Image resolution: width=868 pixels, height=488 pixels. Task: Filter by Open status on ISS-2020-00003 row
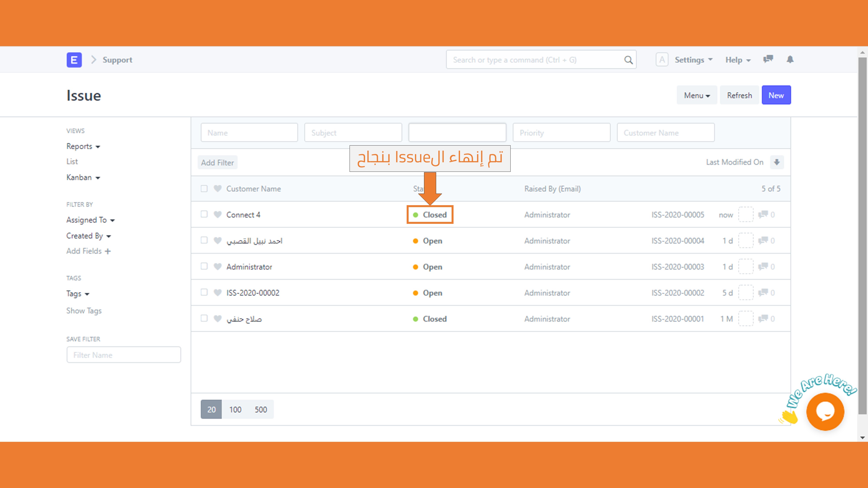[x=427, y=267]
